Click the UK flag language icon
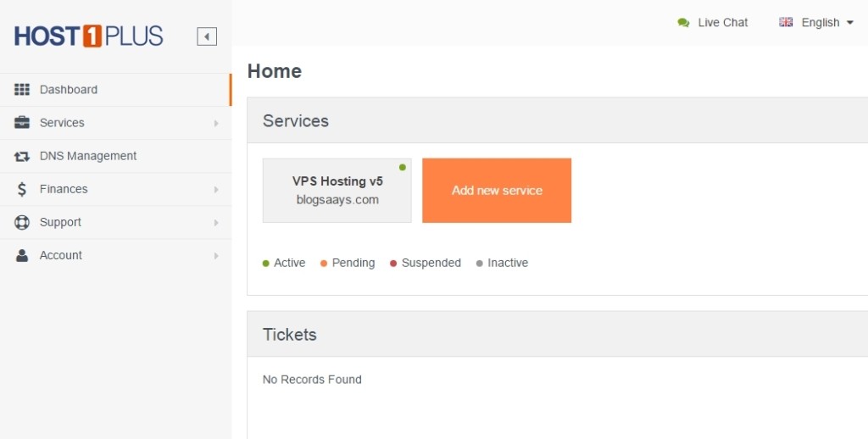 786,22
